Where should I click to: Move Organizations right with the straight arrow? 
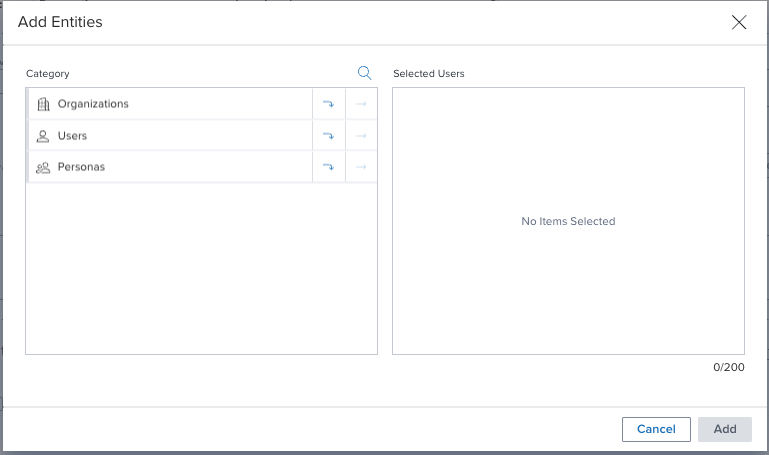click(361, 104)
